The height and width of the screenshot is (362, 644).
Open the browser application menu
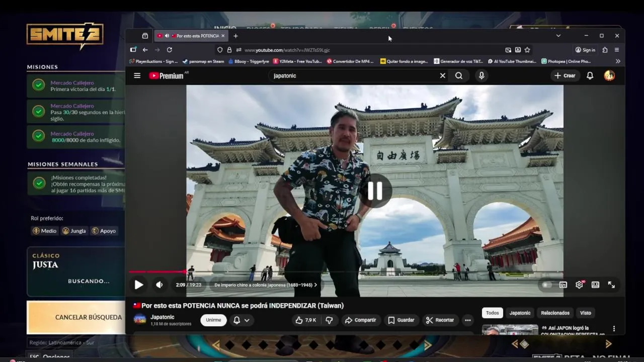tap(617, 50)
